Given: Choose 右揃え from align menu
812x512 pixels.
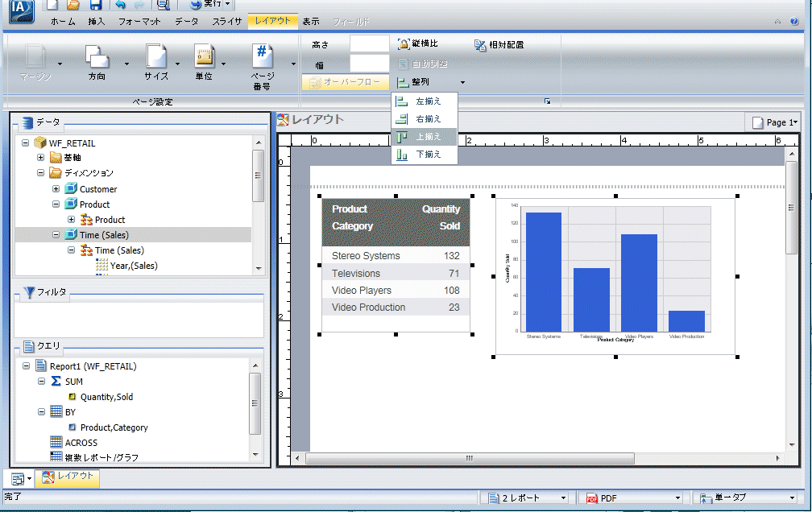Looking at the screenshot, I should click(424, 119).
